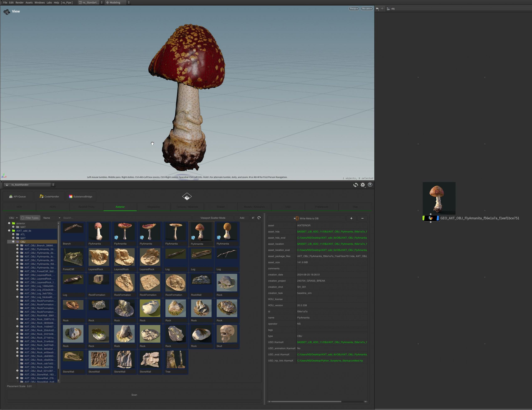This screenshot has height=410, width=532.
Task: Open the Persp view dropdown
Action: pos(354,9)
